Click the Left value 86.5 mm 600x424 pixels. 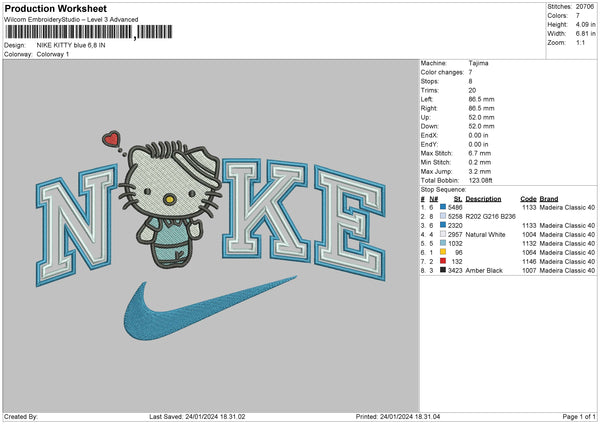click(481, 99)
